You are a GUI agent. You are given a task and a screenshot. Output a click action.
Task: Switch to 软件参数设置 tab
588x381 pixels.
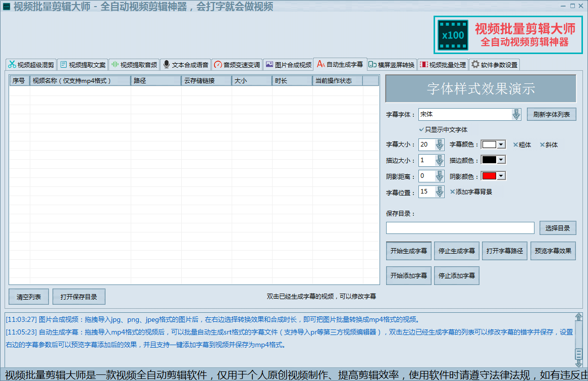click(494, 65)
